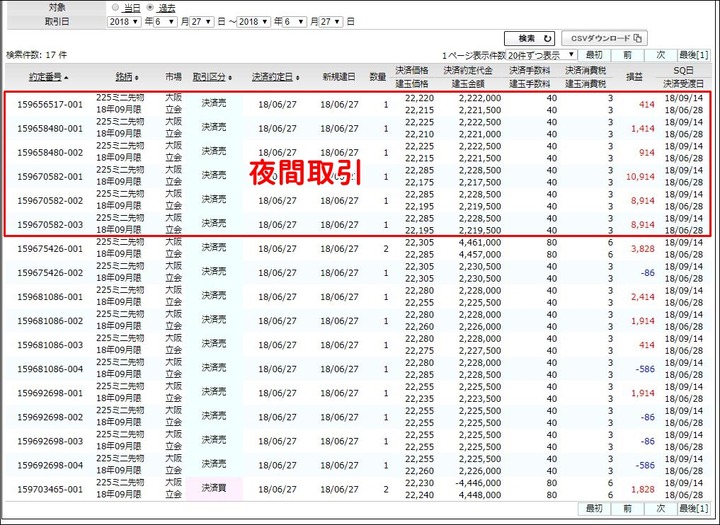The image size is (720, 525).
Task: Click contract number 159681086-002
Action: point(50,321)
